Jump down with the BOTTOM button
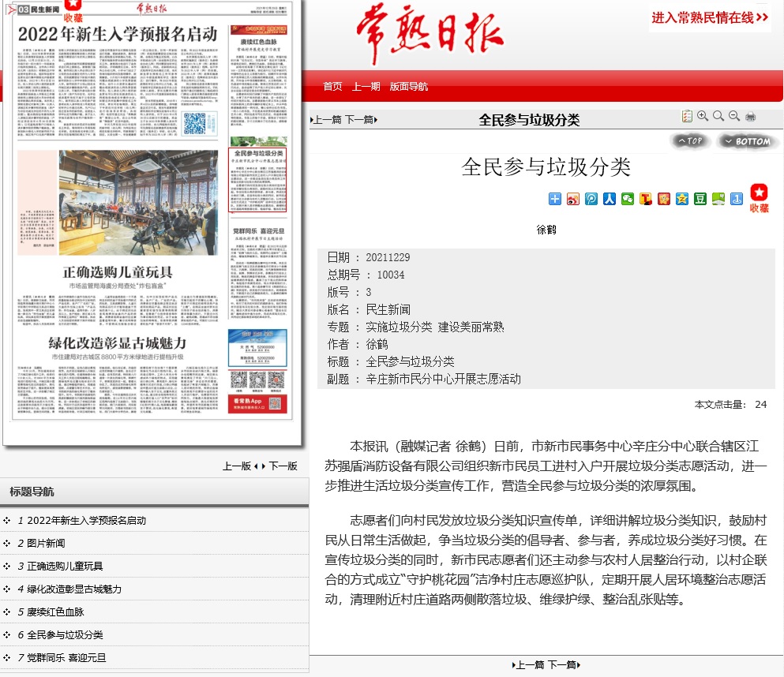Screen dimensions: 784x677 [748, 141]
